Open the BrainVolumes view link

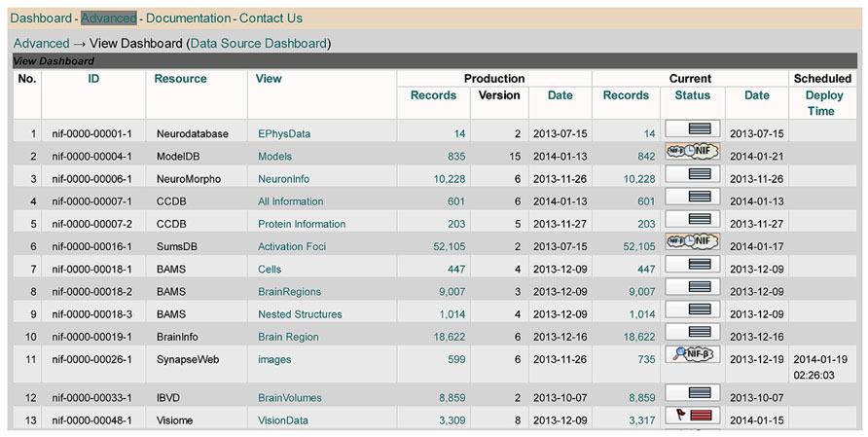coord(290,398)
